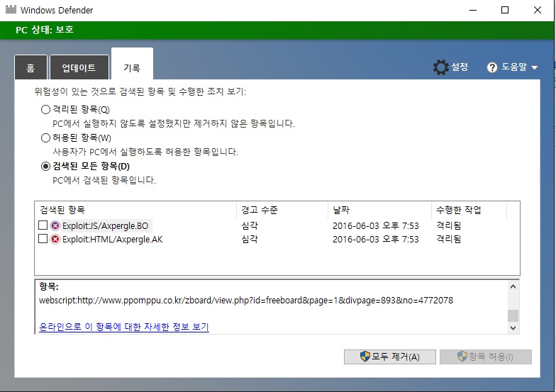
Task: Open the online details link for this item
Action: coord(124,327)
